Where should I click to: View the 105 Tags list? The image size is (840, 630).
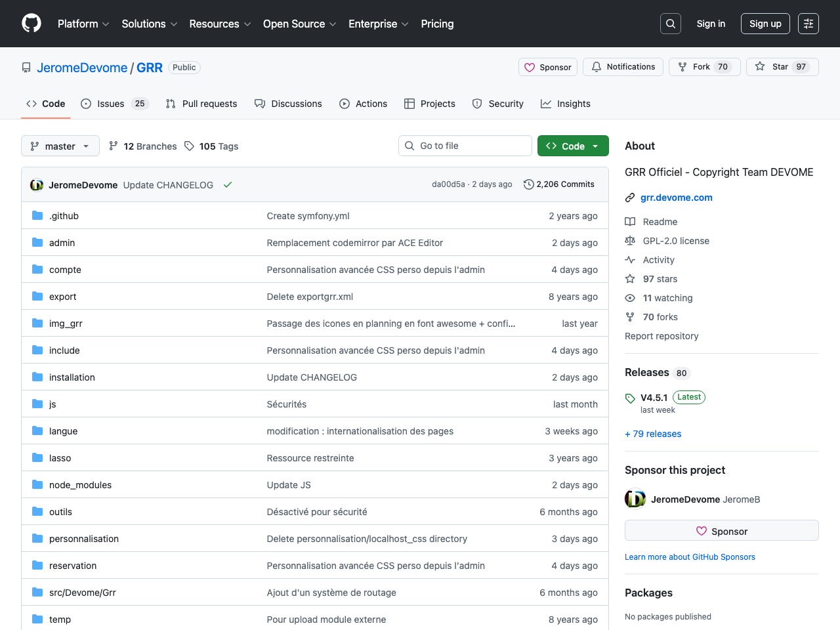coord(211,146)
